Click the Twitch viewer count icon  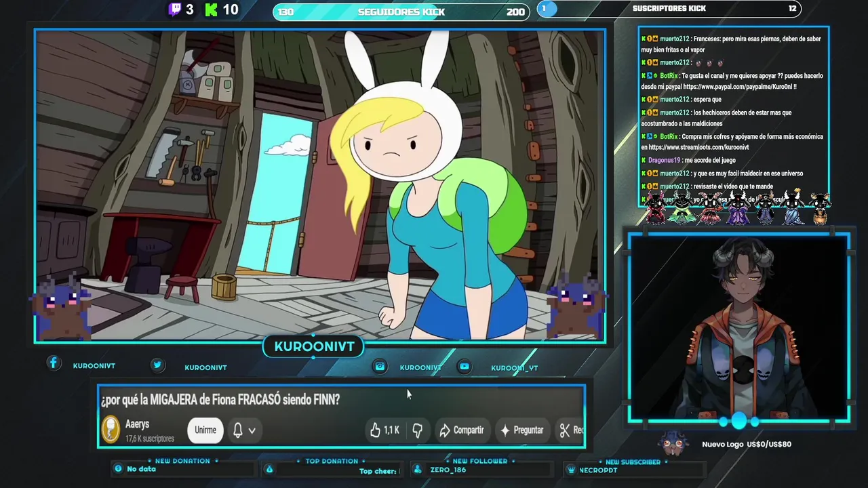click(x=175, y=9)
